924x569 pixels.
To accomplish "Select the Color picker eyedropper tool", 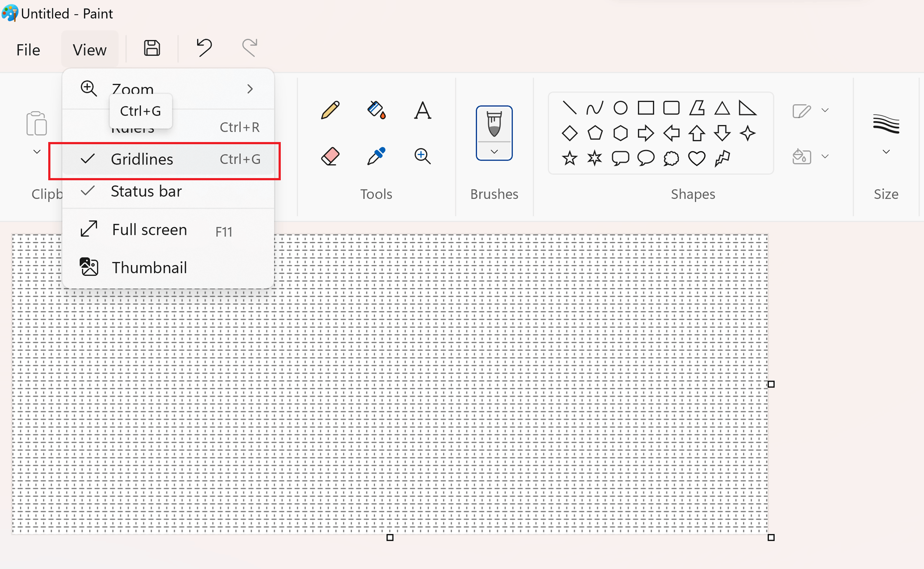I will (376, 156).
